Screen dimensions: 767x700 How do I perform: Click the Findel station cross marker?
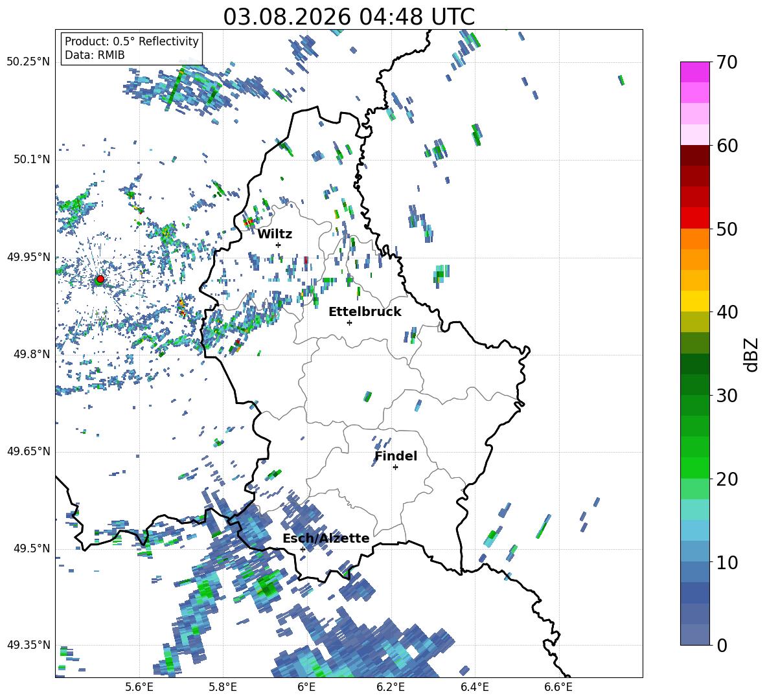click(x=395, y=468)
